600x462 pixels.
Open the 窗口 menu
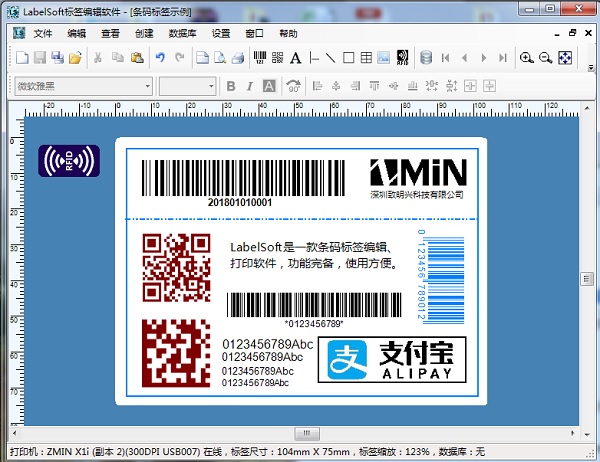pos(254,34)
